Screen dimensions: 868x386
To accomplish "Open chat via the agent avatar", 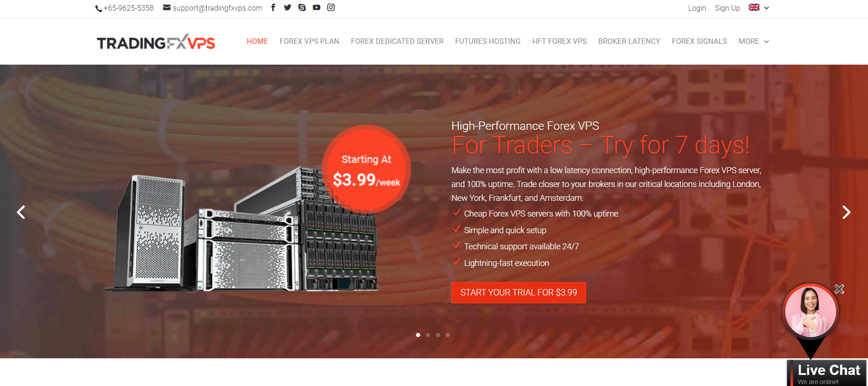I will pos(811,312).
